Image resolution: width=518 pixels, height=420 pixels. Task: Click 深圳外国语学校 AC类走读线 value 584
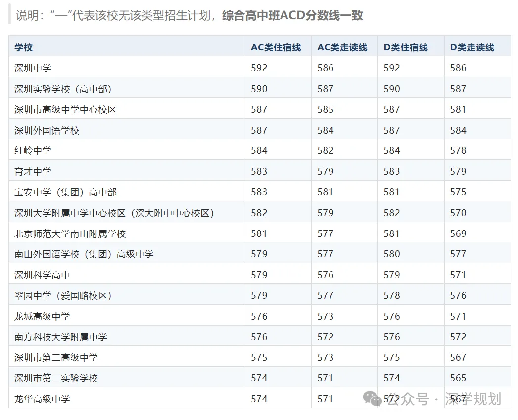pyautogui.click(x=326, y=131)
